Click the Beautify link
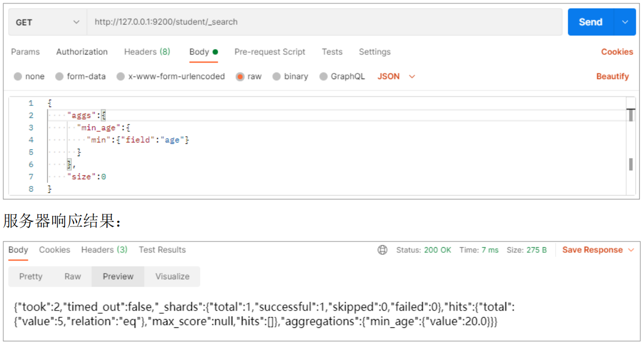Screen dimensions: 644x345 click(x=612, y=76)
